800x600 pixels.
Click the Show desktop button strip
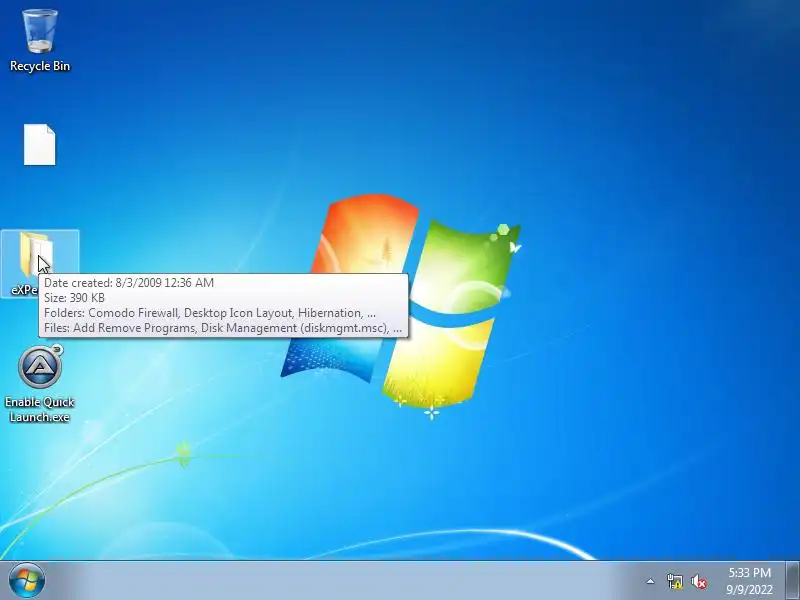[x=793, y=581]
